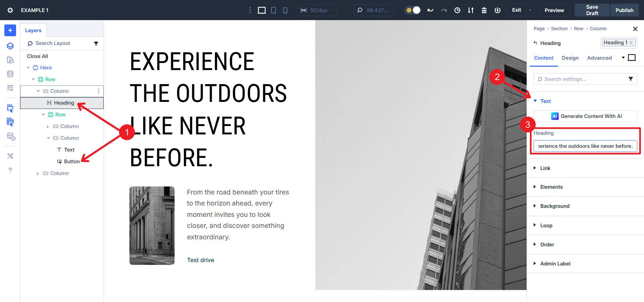Click Generate Content With AI button
This screenshot has width=644, height=302.
[x=585, y=116]
